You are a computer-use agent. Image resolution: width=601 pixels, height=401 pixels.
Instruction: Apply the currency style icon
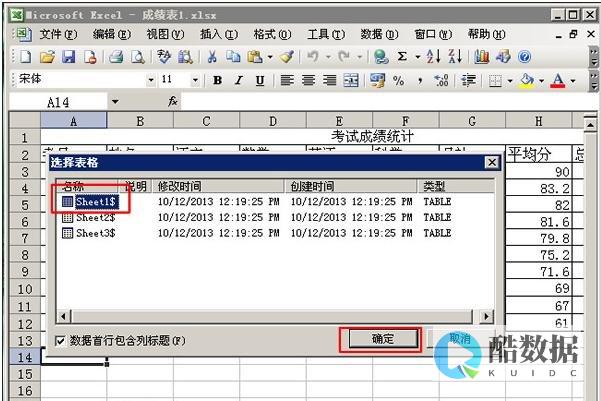tap(377, 80)
